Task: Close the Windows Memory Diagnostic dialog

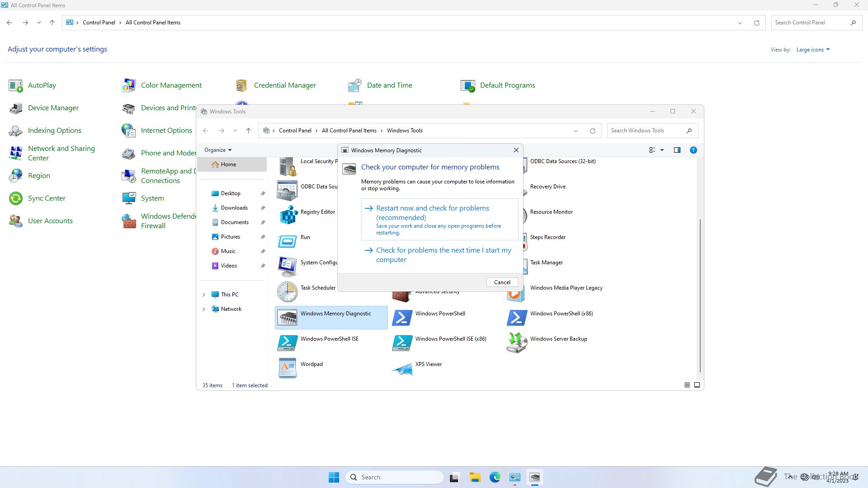Action: [516, 150]
